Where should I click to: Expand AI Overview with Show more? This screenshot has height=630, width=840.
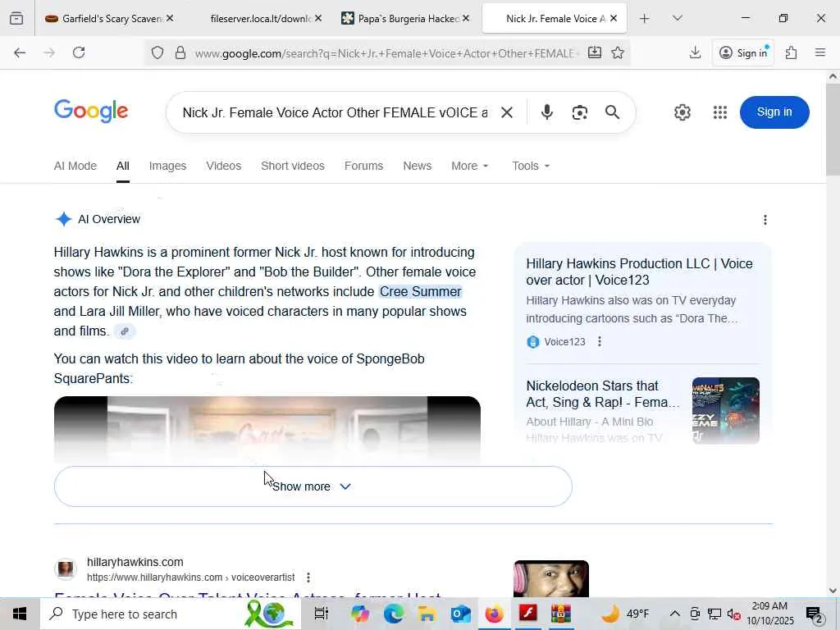313,486
